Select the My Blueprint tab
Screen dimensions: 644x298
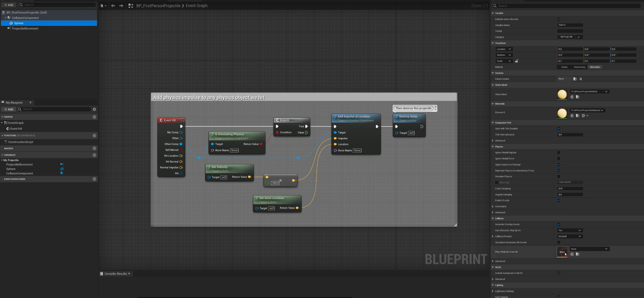coord(14,103)
